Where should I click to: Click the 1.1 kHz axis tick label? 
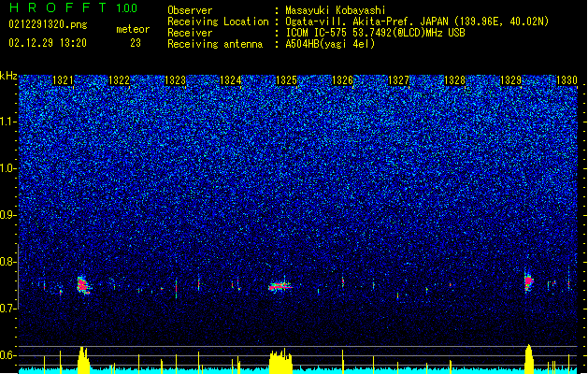pyautogui.click(x=8, y=122)
